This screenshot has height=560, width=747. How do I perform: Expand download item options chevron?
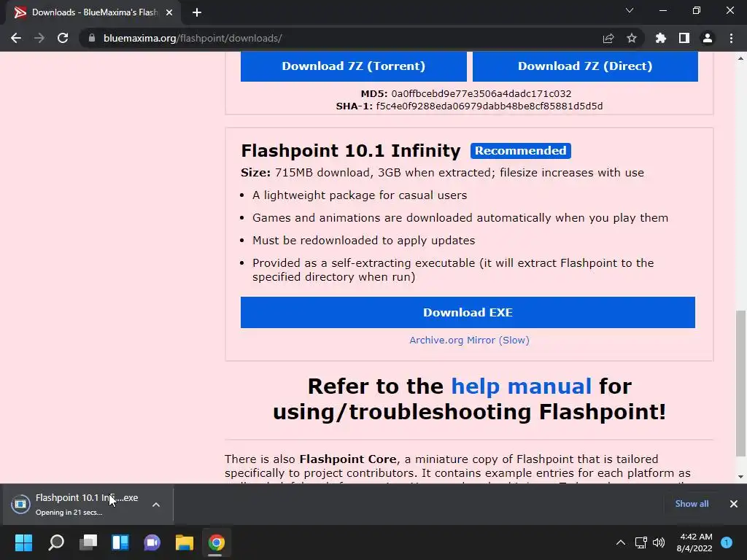click(156, 505)
